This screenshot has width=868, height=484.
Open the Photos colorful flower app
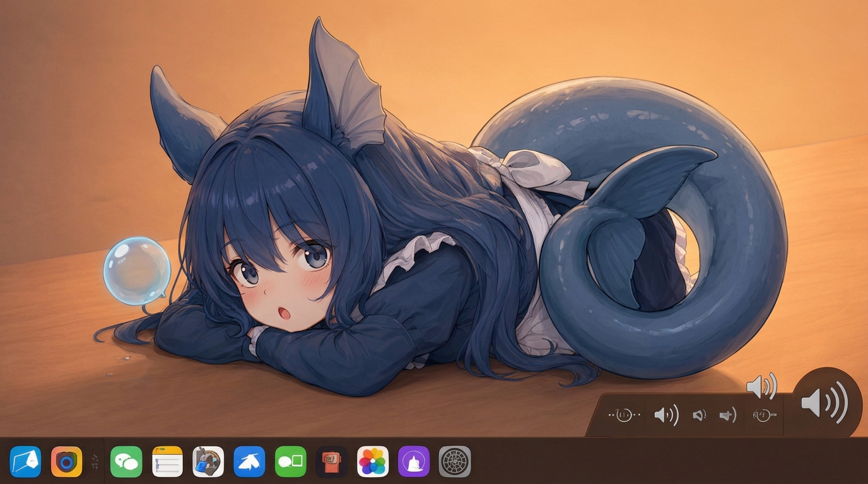pos(373,462)
